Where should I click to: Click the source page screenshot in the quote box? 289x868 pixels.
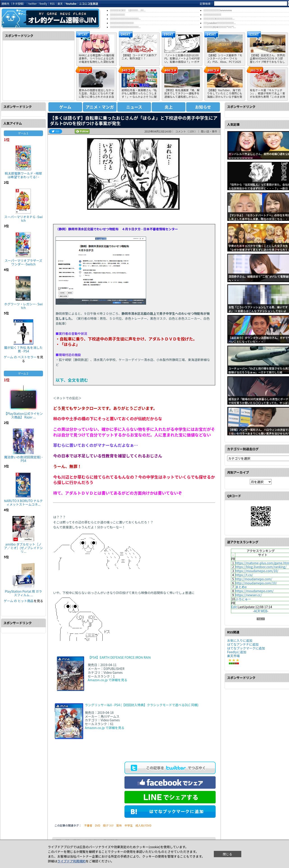[101, 271]
